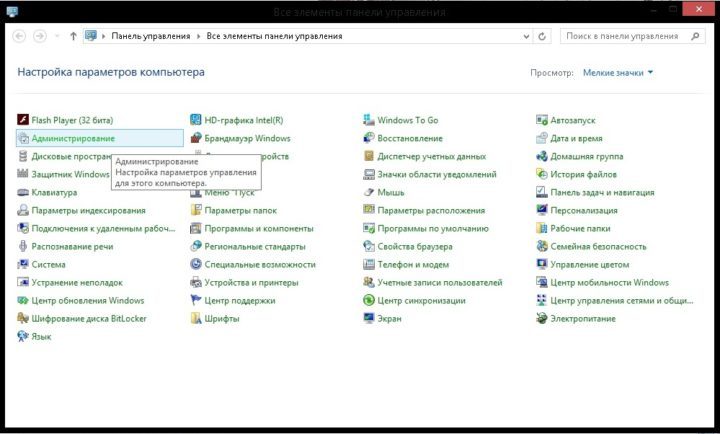Open the Flash Player (32 бита) icon
The image size is (720, 434).
pyautogui.click(x=23, y=120)
